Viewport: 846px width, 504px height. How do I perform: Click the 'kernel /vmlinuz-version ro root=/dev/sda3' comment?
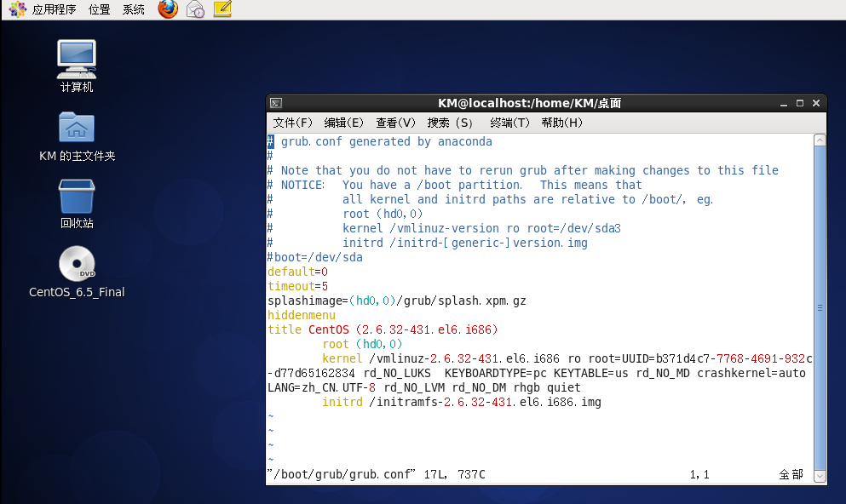coord(482,228)
